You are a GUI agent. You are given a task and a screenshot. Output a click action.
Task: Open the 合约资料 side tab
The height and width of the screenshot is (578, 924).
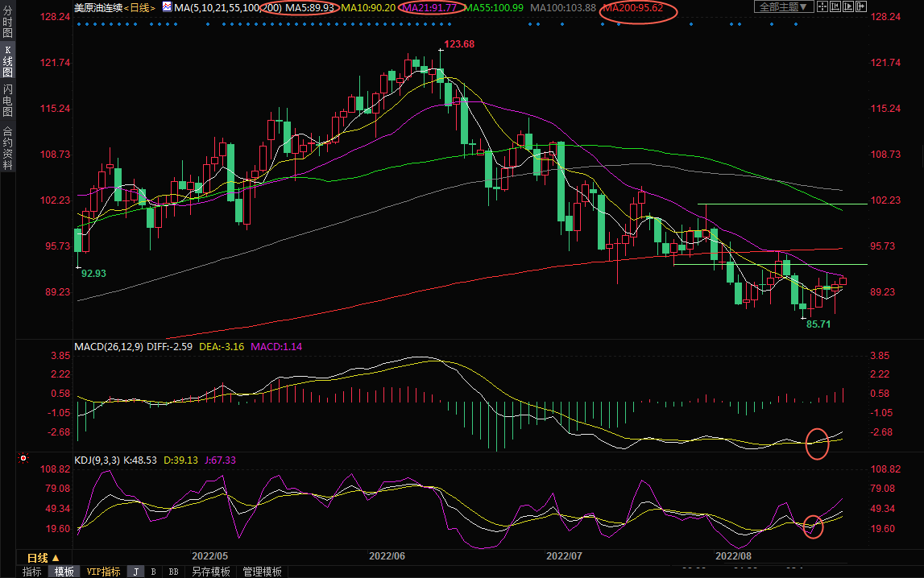(x=7, y=148)
